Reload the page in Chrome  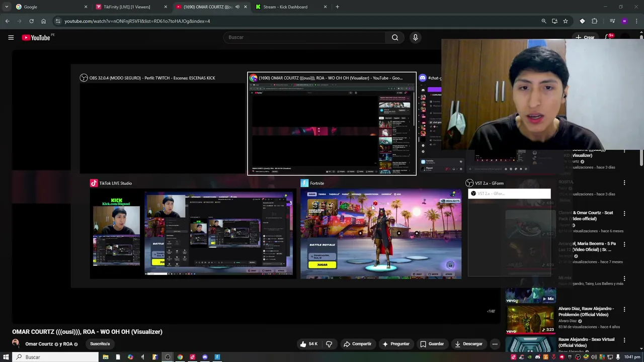click(x=31, y=21)
